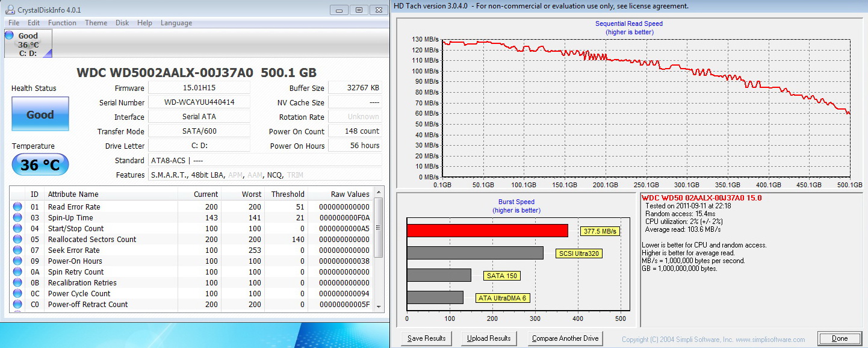Viewport: 868px width, 348px height.
Task: Click the Random access: 15.4ms text
Action: pos(680,214)
